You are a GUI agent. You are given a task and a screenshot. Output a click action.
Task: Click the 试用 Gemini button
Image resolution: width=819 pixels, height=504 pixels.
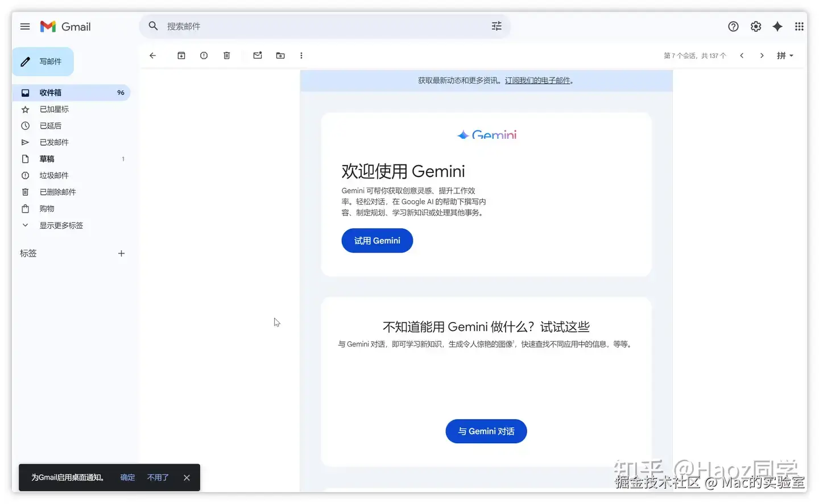point(377,241)
